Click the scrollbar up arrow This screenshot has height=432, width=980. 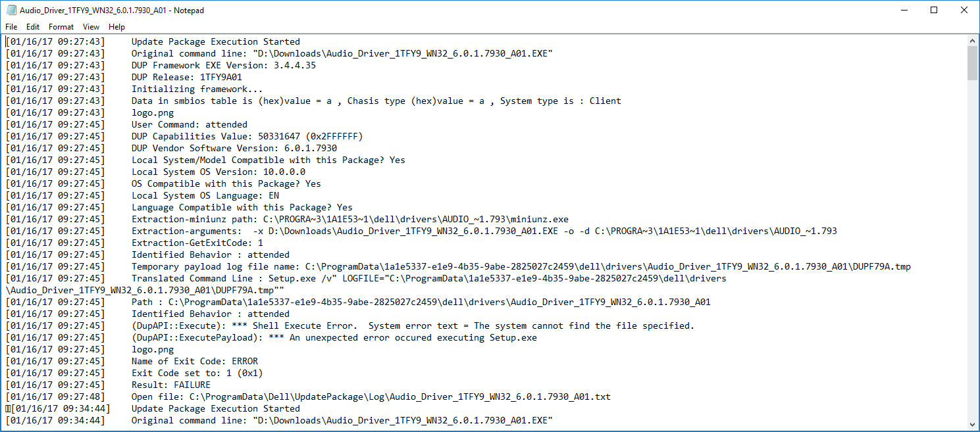972,41
